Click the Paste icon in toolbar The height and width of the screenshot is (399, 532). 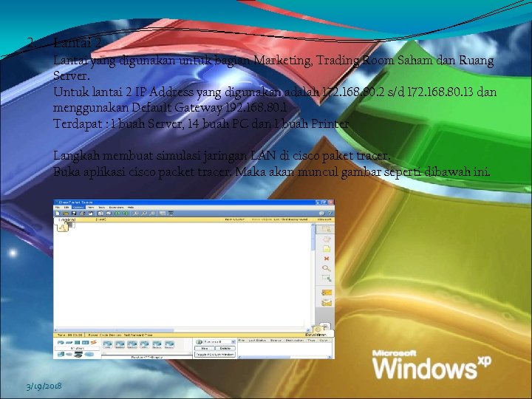click(x=109, y=214)
